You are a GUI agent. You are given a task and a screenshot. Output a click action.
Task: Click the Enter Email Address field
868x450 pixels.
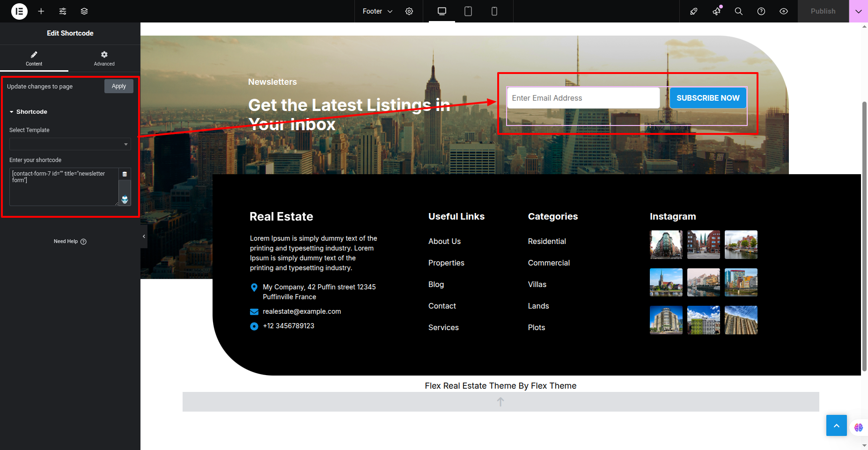point(583,98)
